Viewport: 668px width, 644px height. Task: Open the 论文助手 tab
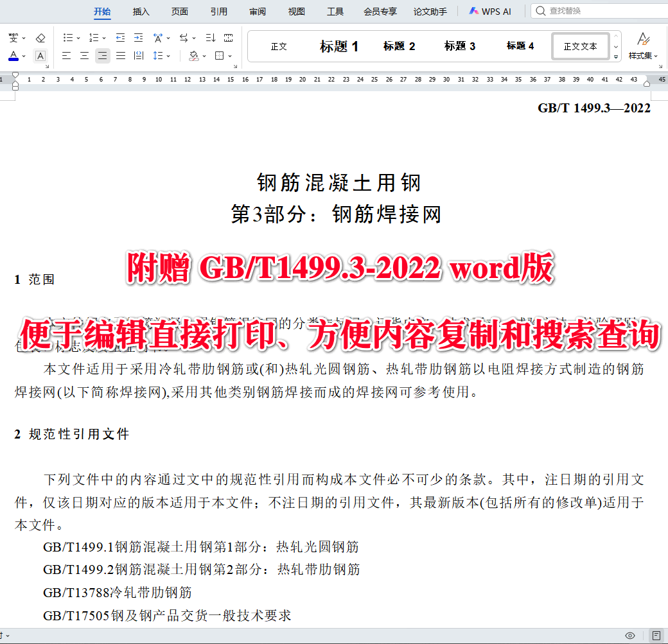tap(430, 12)
